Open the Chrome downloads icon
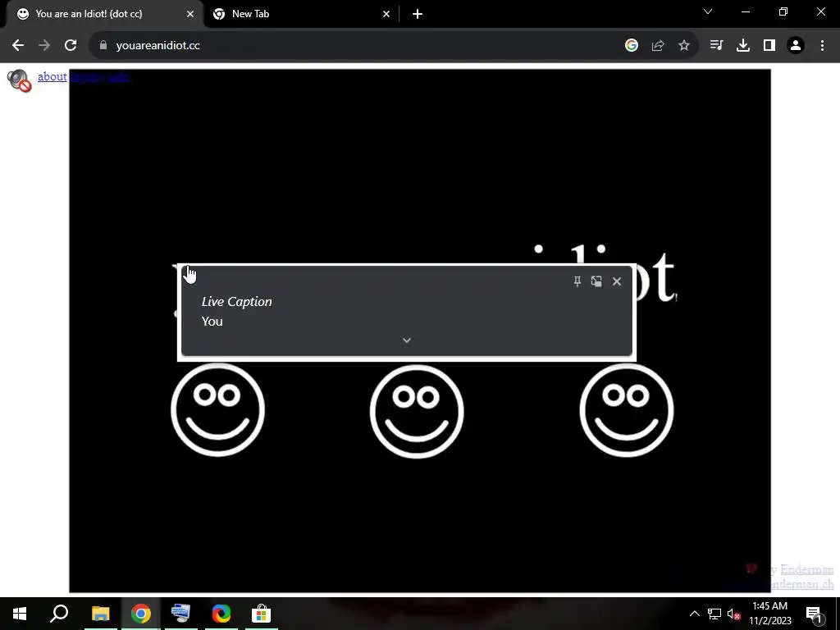This screenshot has width=840, height=630. tap(743, 46)
